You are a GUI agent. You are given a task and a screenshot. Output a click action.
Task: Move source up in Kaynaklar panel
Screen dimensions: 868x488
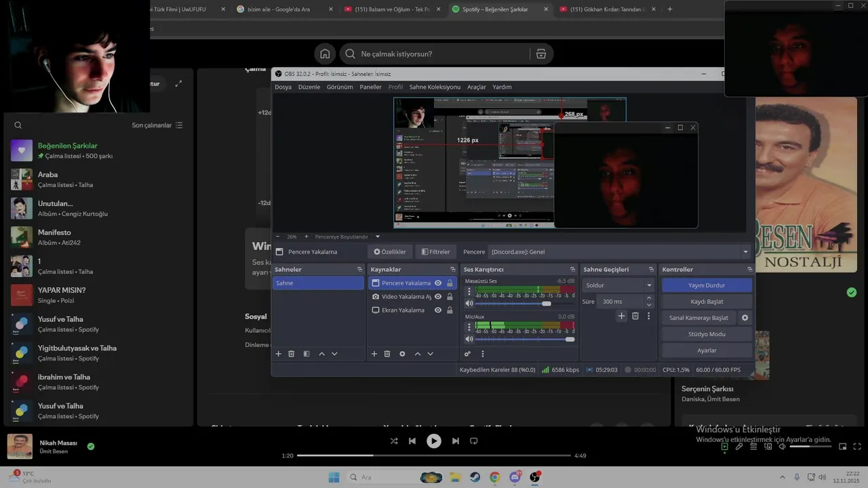click(418, 354)
